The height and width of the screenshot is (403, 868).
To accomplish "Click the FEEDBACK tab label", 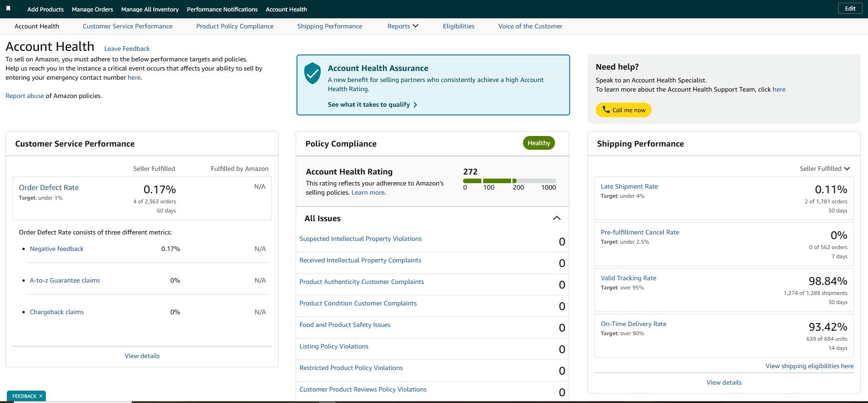I will [24, 396].
